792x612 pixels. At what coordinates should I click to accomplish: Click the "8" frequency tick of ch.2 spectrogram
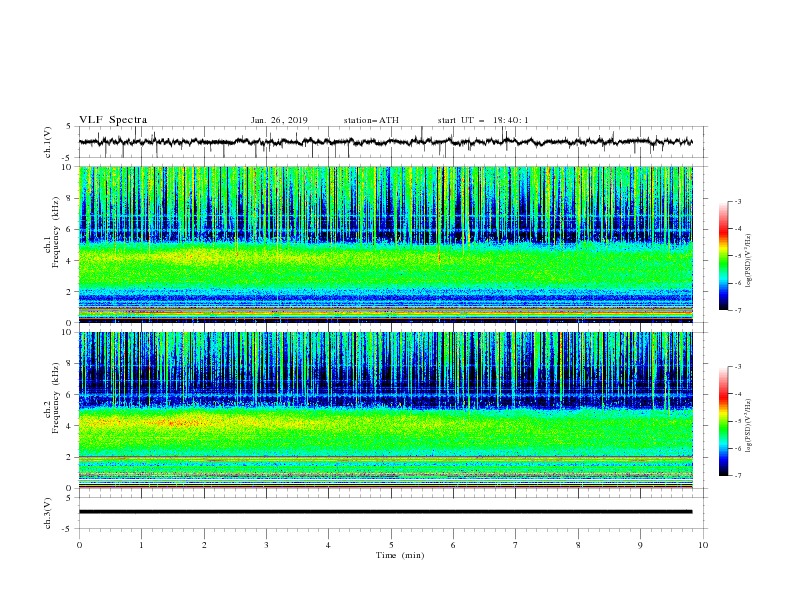pyautogui.click(x=71, y=364)
